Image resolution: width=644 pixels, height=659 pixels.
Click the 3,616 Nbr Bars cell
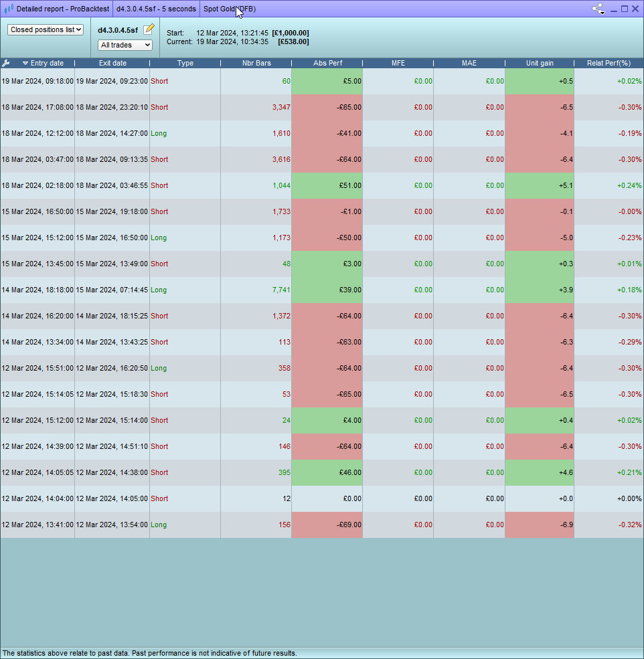coord(256,159)
